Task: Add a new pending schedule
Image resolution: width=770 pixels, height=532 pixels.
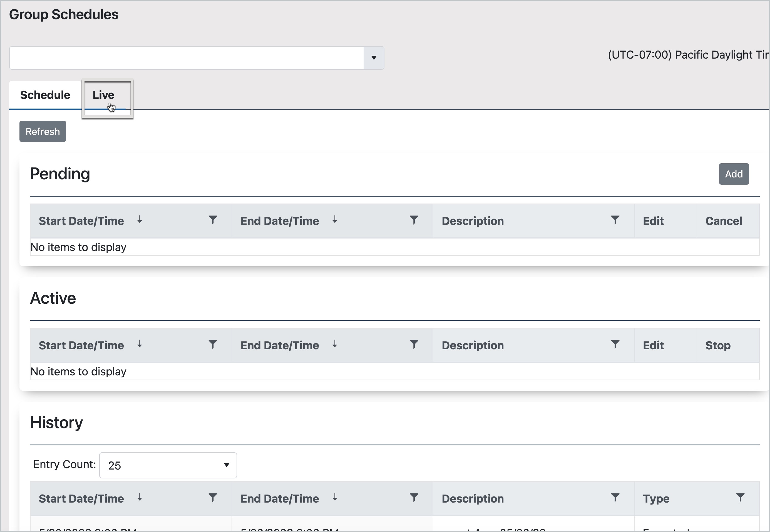Action: click(x=733, y=174)
